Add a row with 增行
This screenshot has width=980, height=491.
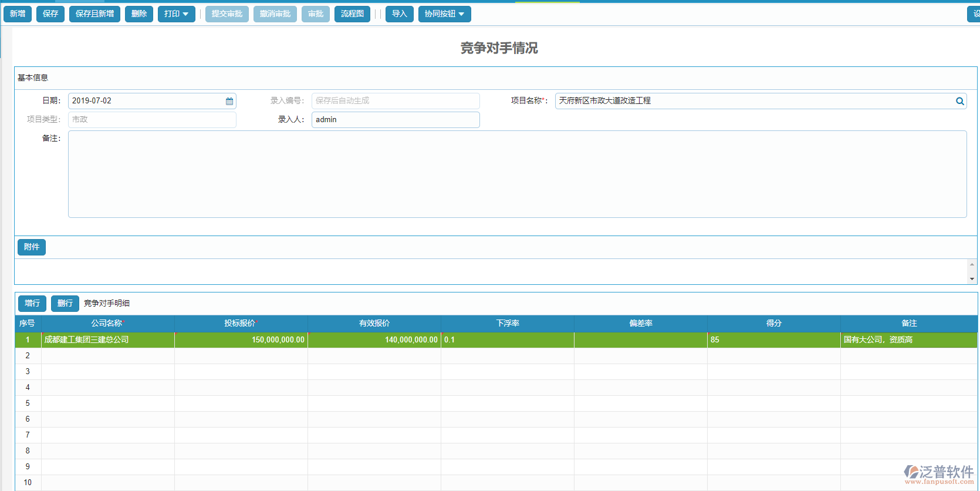click(x=32, y=304)
